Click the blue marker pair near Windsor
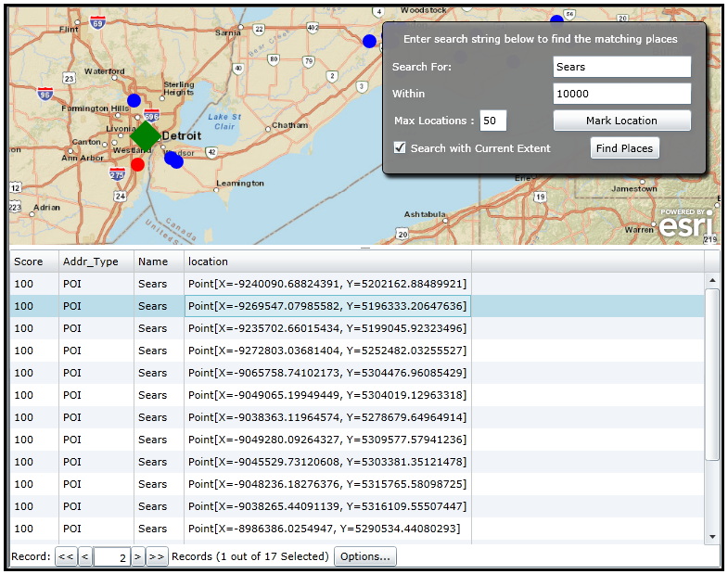 pos(173,159)
